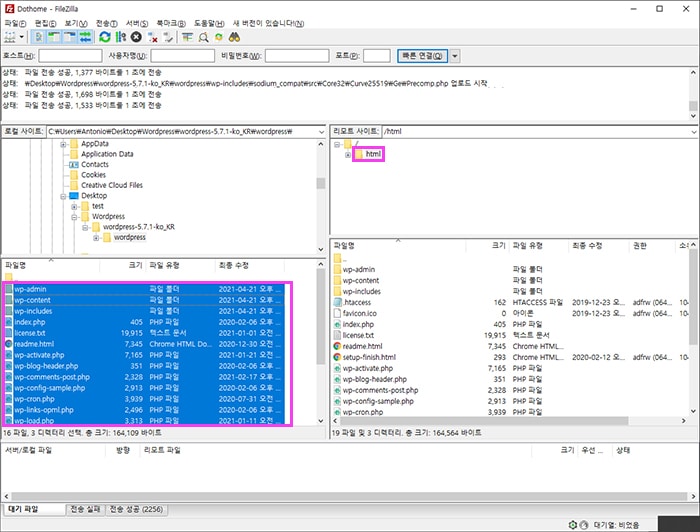This screenshot has width=700, height=532.
Task: Collapse the Wordpress tree node
Action: click(x=74, y=217)
